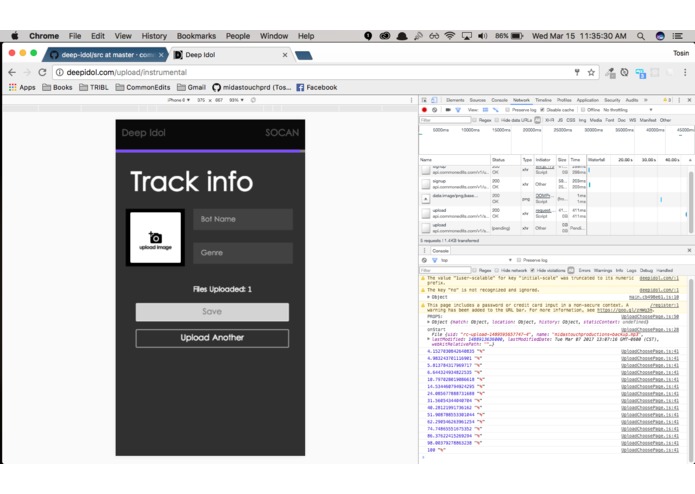Enable Preserve log in Network panel

click(508, 109)
